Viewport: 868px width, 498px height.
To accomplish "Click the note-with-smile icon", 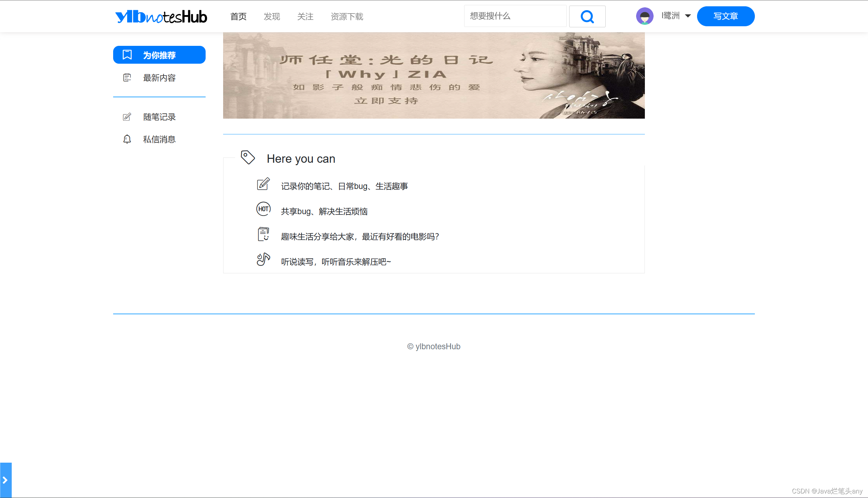I will tap(263, 234).
